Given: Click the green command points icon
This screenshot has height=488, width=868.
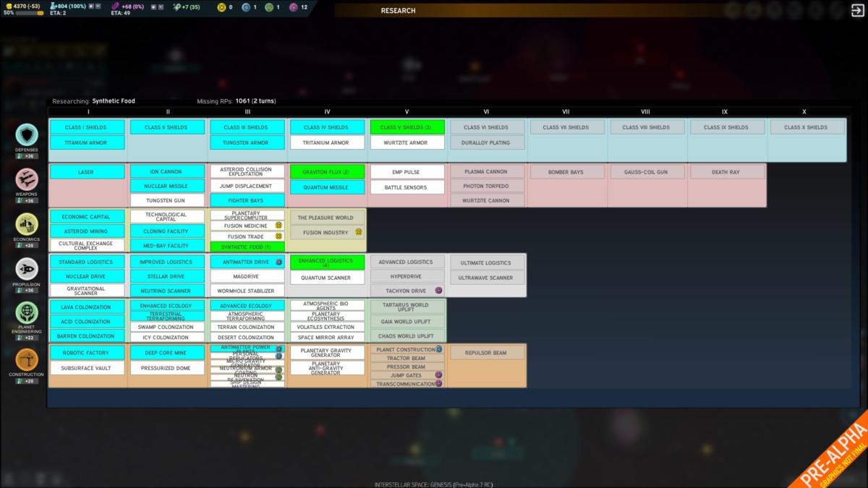Looking at the screenshot, I should coord(176,7).
